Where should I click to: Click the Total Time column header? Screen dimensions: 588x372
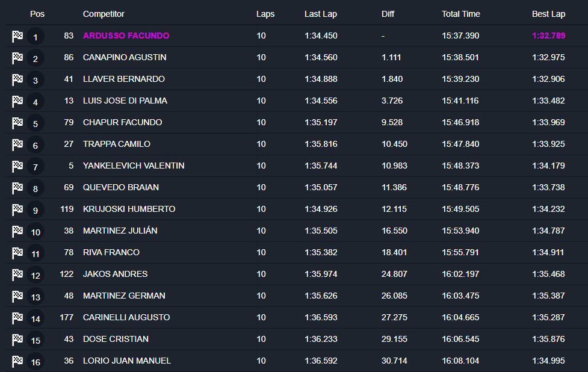[460, 14]
